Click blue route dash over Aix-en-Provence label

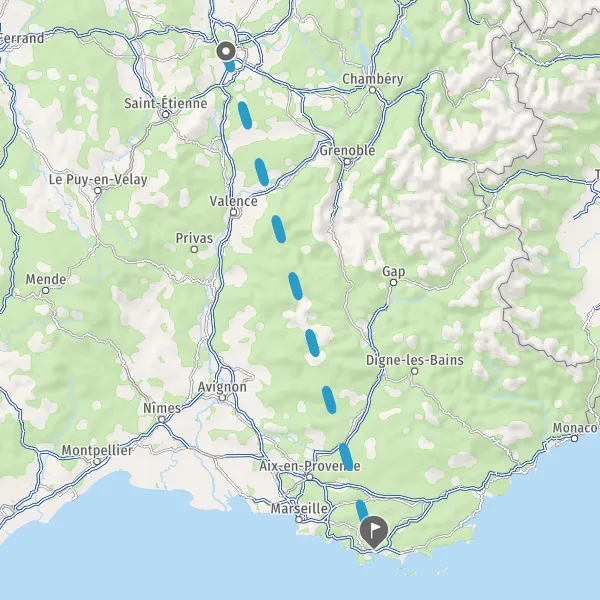pos(346,457)
